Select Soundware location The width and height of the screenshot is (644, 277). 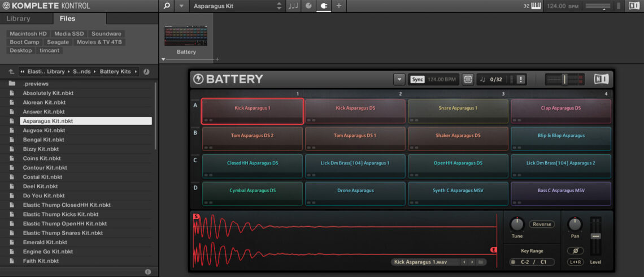[106, 34]
